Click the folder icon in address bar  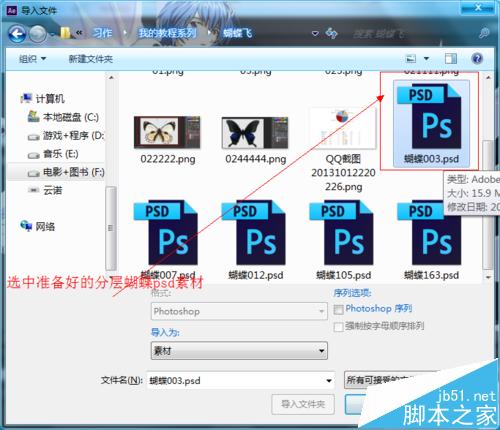(x=65, y=33)
